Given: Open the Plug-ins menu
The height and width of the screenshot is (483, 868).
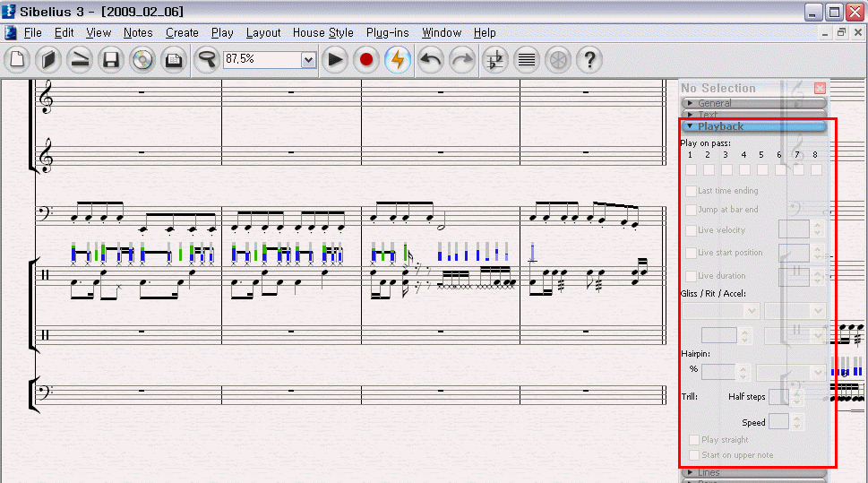Looking at the screenshot, I should (x=387, y=33).
